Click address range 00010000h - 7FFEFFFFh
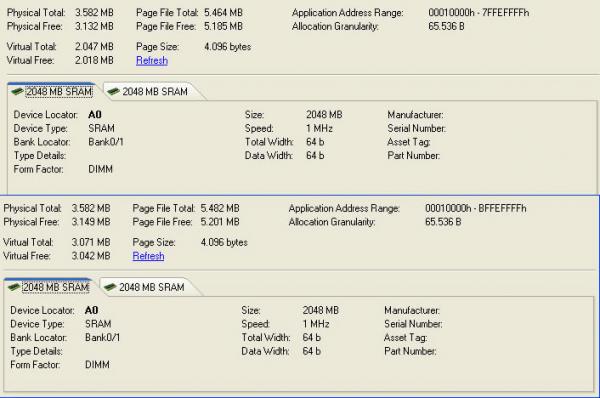The height and width of the screenshot is (398, 600). [x=479, y=13]
